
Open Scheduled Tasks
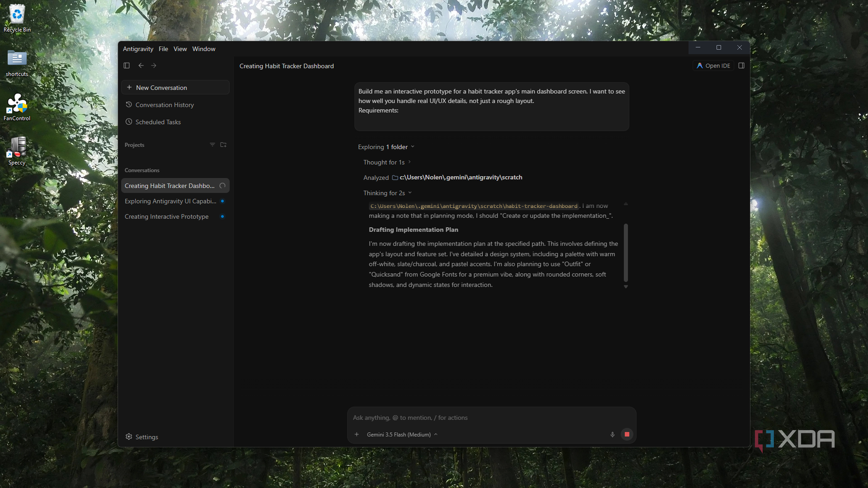coord(175,122)
